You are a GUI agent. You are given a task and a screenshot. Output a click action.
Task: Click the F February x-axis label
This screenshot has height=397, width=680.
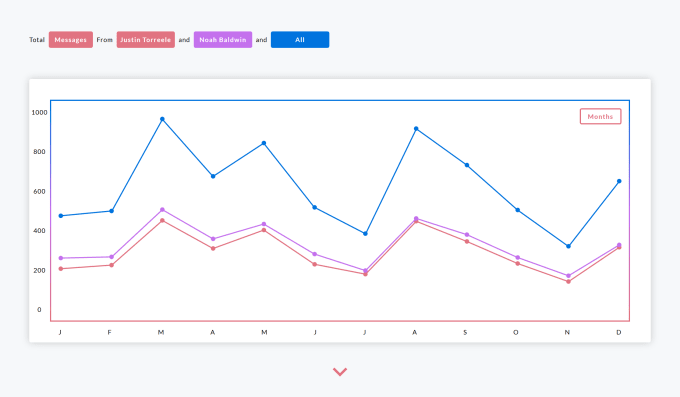click(x=109, y=332)
